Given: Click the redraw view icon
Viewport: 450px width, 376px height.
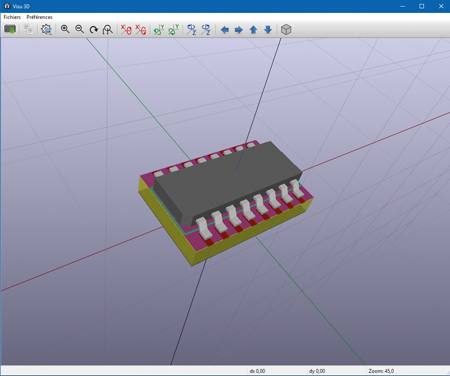Looking at the screenshot, I should click(x=94, y=30).
